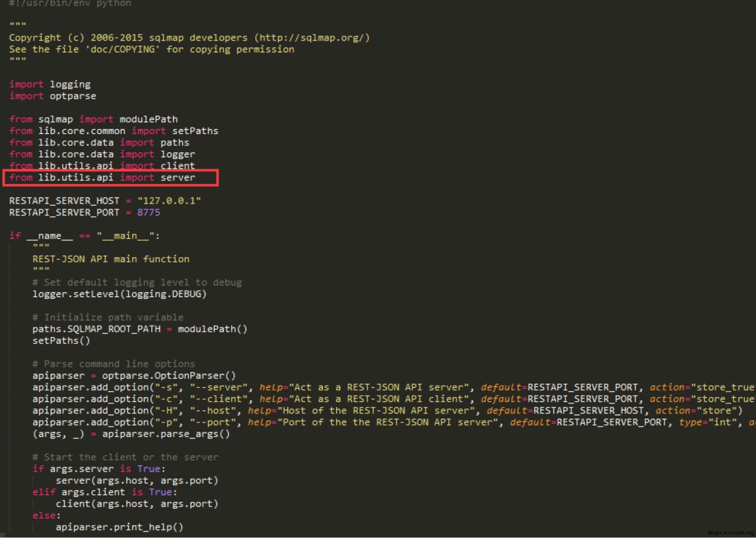Screen dimensions: 756x538
Task: Click the apiparser.parse_args() line
Action: point(131,434)
